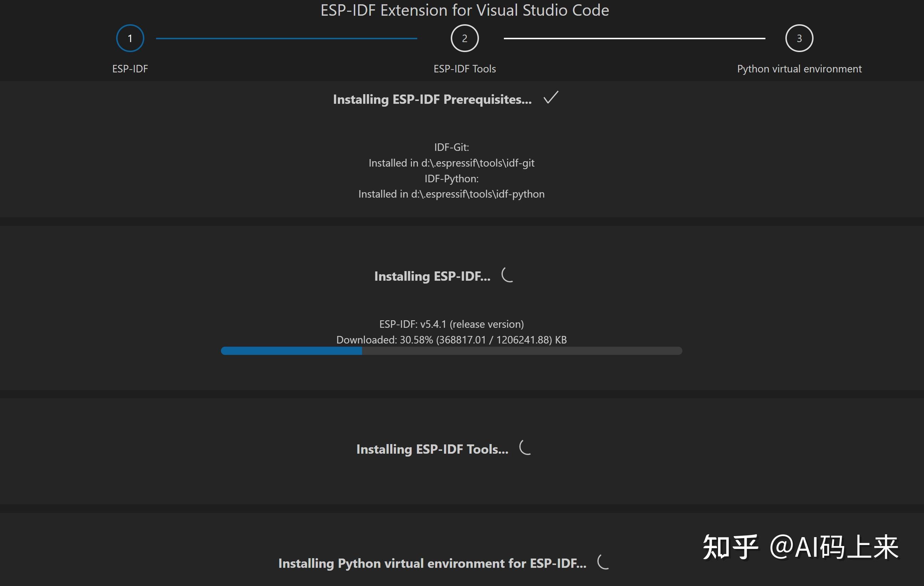Select the ESP-IDF Tools step label
This screenshot has width=924, height=586.
tap(464, 69)
